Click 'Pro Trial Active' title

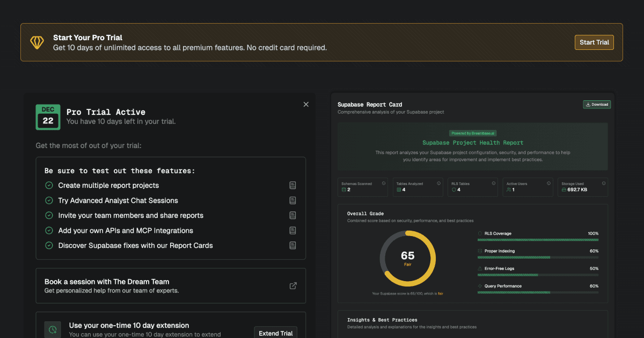(x=106, y=112)
